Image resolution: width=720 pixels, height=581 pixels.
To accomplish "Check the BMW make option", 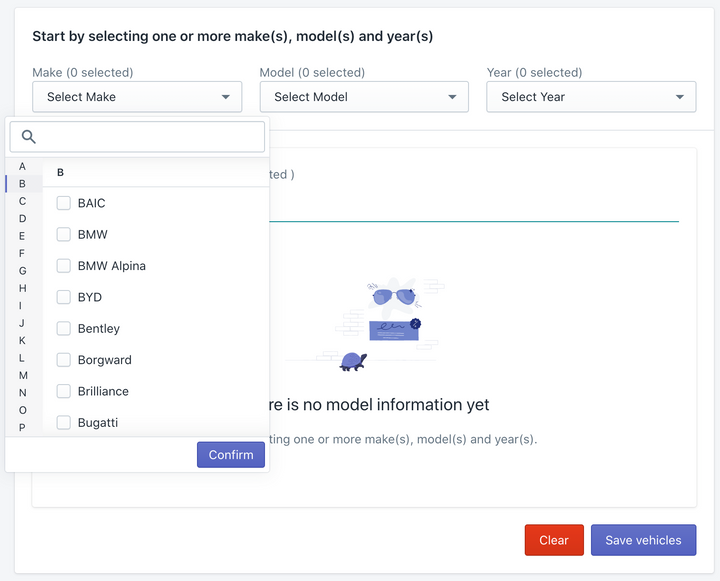I will pyautogui.click(x=63, y=234).
